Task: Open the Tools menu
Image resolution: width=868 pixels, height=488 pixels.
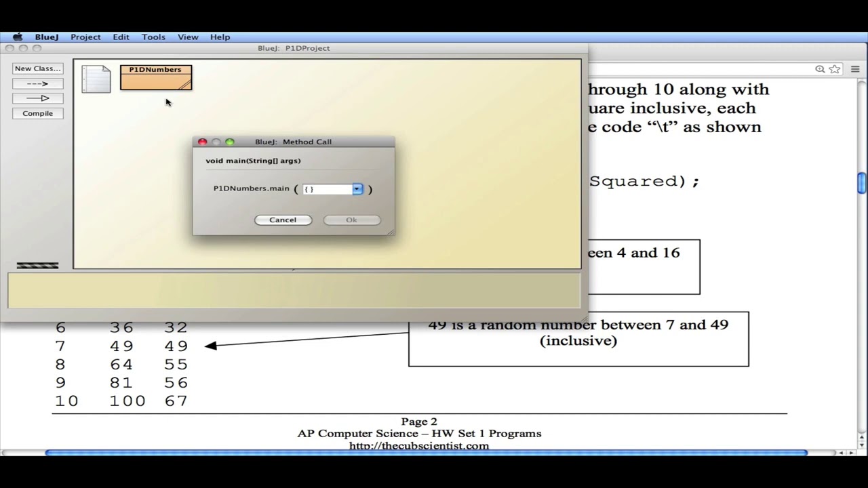Action: [153, 37]
